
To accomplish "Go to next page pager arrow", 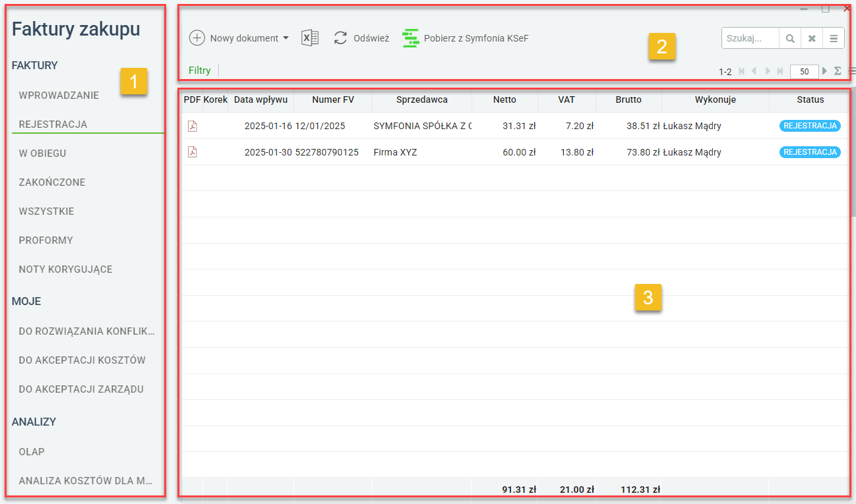I will tap(768, 70).
